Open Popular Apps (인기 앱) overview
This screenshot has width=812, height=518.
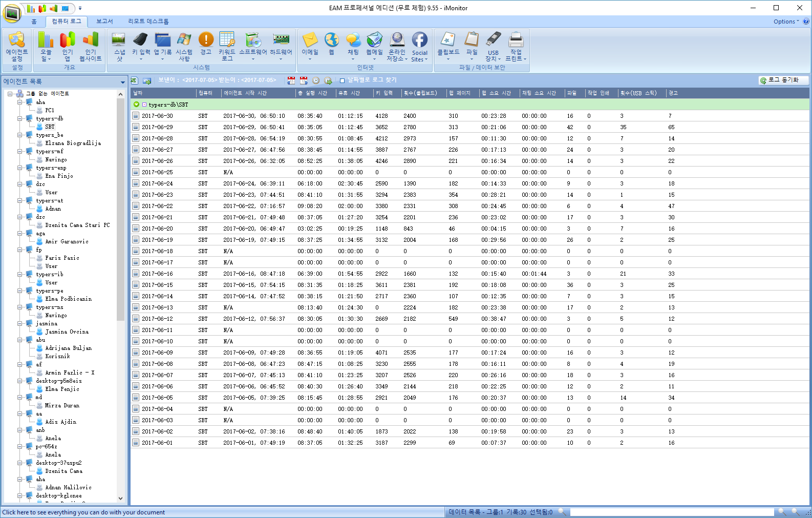pyautogui.click(x=68, y=47)
